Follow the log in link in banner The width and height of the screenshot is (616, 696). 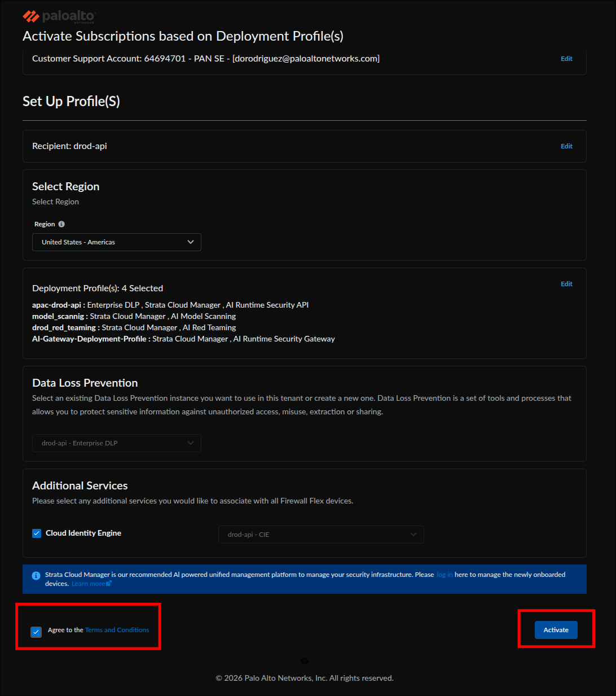click(x=445, y=575)
